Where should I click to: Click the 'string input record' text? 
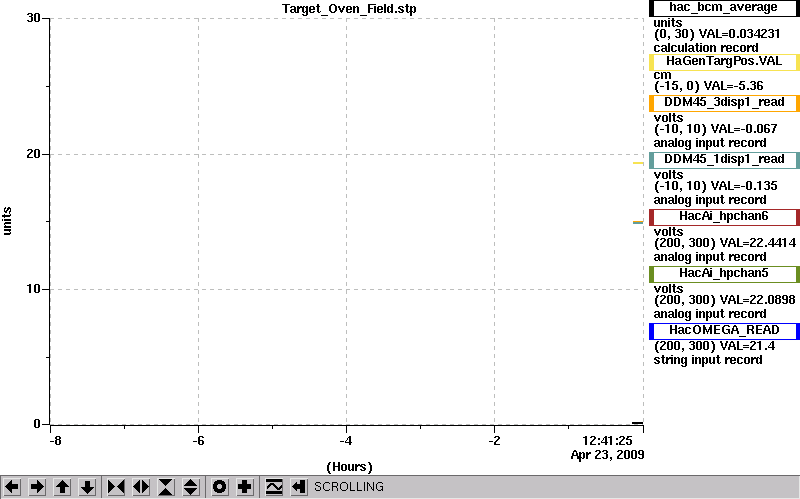(708, 360)
